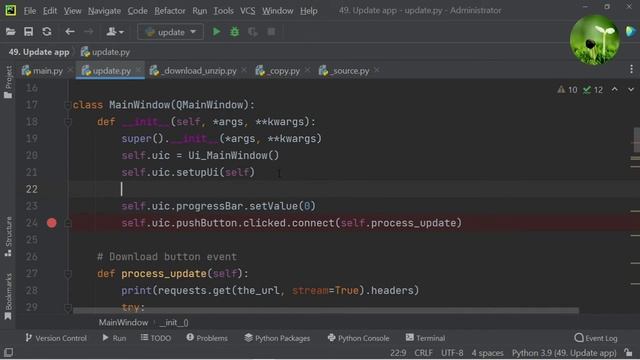Image resolution: width=640 pixels, height=360 pixels.
Task: Open the Code menu
Action: click(138, 11)
